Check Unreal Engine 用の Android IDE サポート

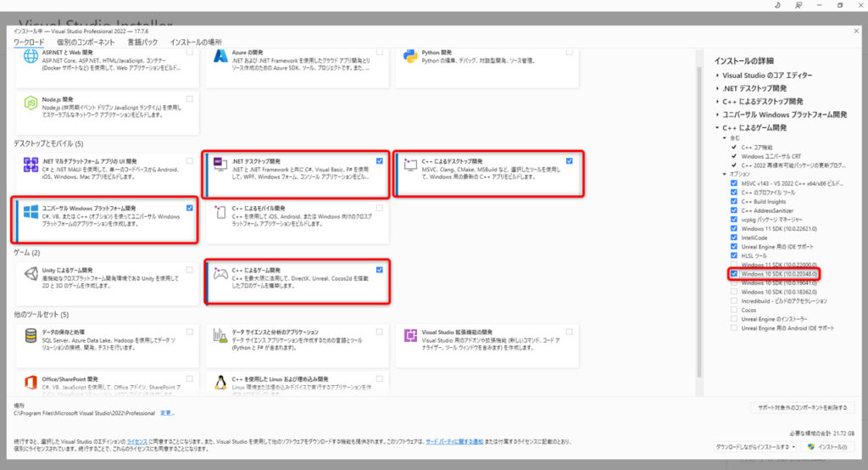tap(734, 328)
